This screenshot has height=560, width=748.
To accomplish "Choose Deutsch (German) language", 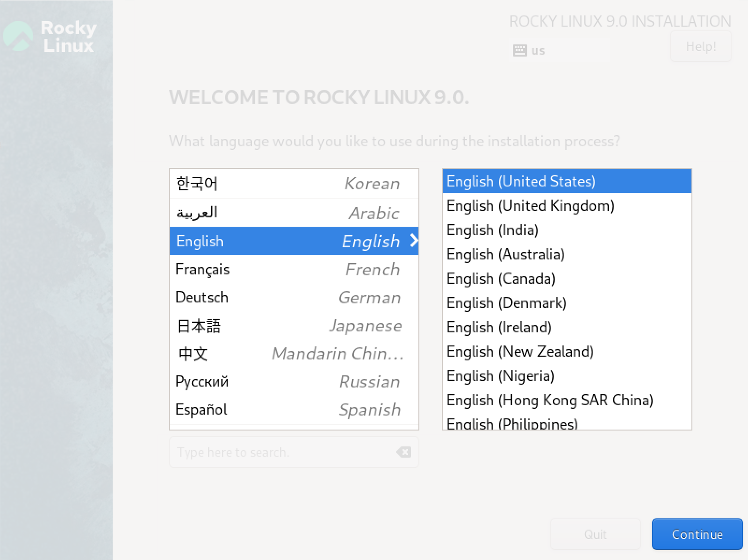I will coord(294,297).
